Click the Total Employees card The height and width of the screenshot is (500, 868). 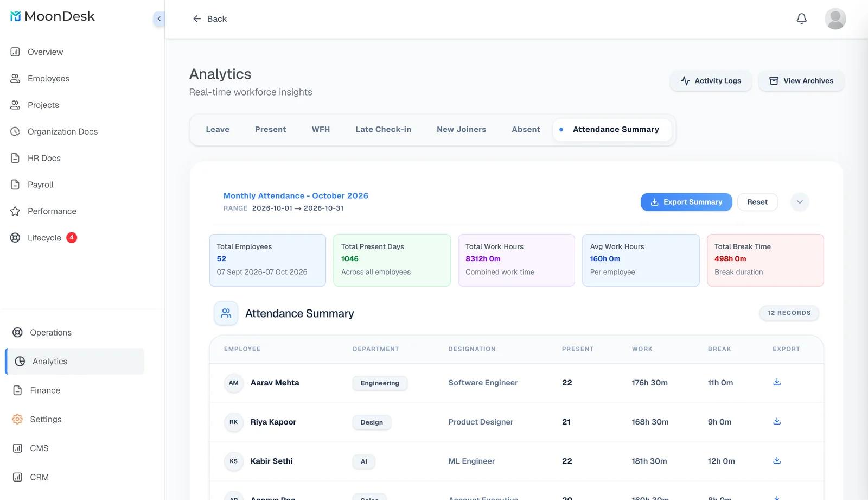click(x=267, y=260)
